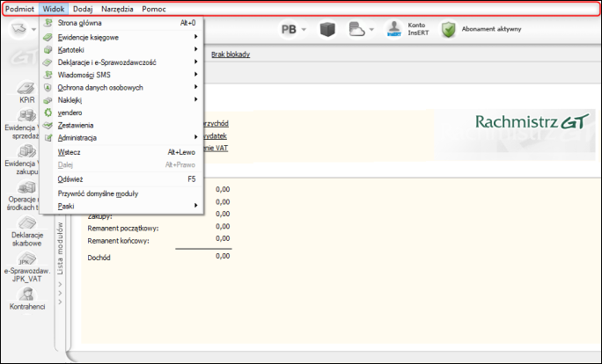The height and width of the screenshot is (364, 602).
Task: Open Ewidencja VAT zakupu module icon
Action: click(x=26, y=151)
